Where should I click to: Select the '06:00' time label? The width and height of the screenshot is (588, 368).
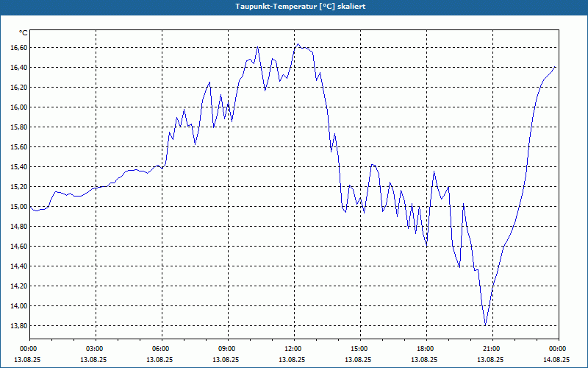pyautogui.click(x=162, y=349)
